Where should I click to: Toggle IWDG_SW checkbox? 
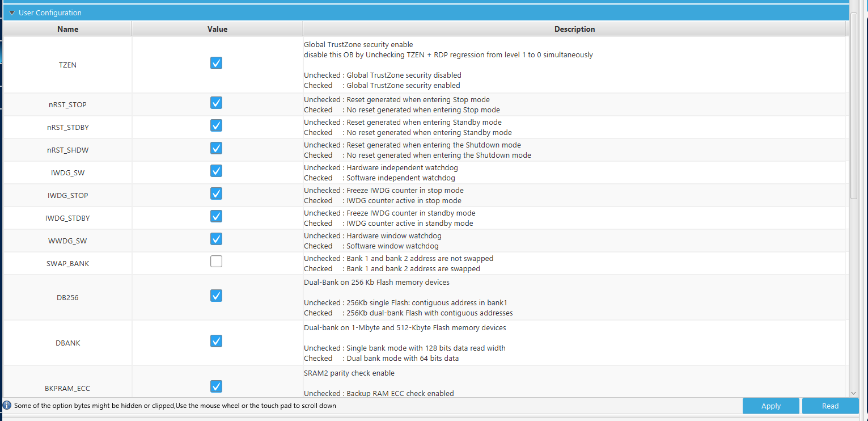(x=216, y=171)
